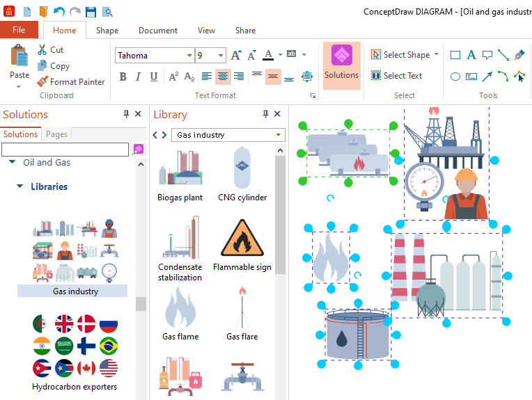Switch to the Pages tab in Solutions panel
The image size is (532, 400).
point(56,134)
